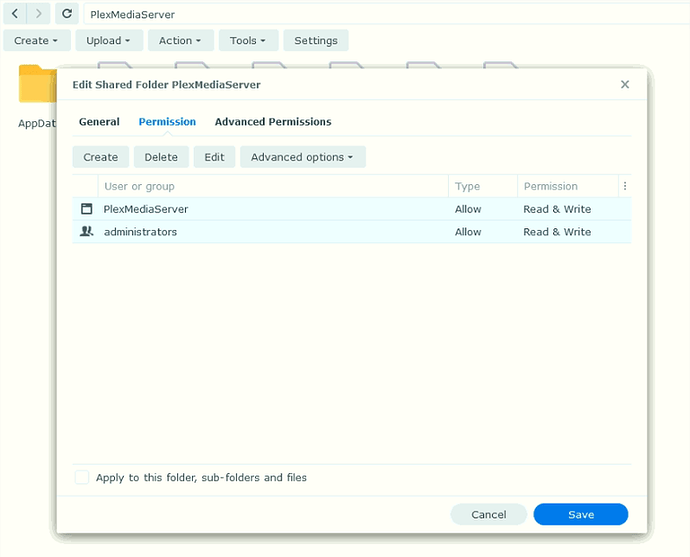Switch to the Permission tab
690x557 pixels.
tap(167, 122)
